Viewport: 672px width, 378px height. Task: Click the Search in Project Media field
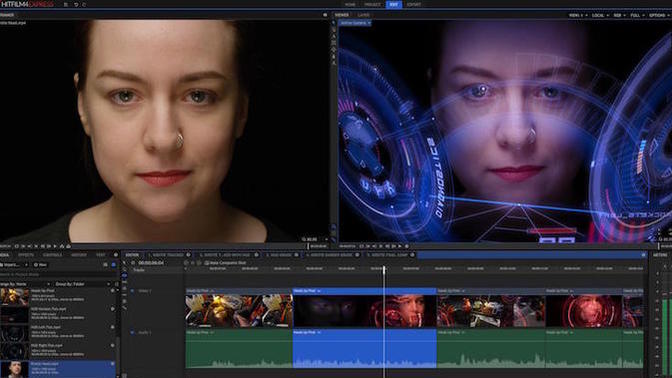[x=58, y=274]
